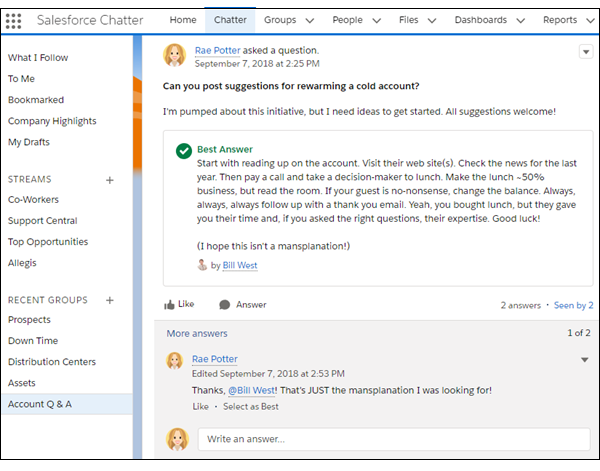The height and width of the screenshot is (471, 600).
Task: Select the Chatter tab
Action: [x=230, y=20]
